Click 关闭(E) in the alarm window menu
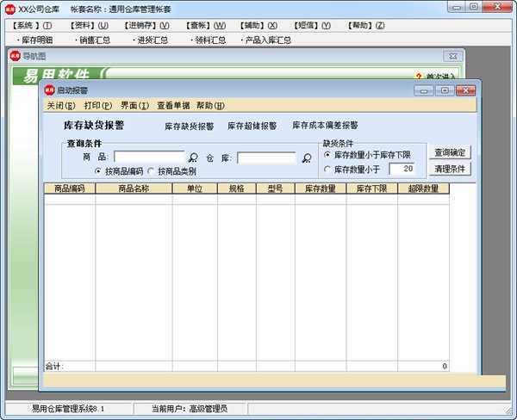Image resolution: width=517 pixels, height=420 pixels. [x=61, y=105]
